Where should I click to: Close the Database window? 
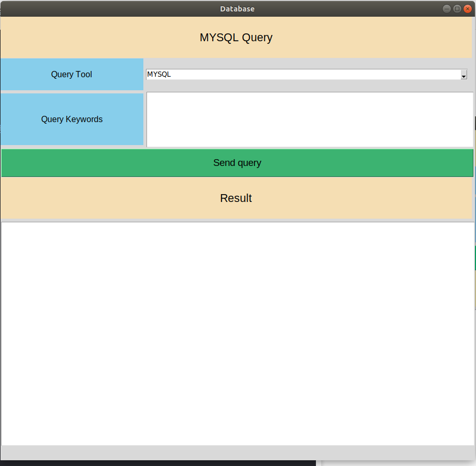coord(468,9)
